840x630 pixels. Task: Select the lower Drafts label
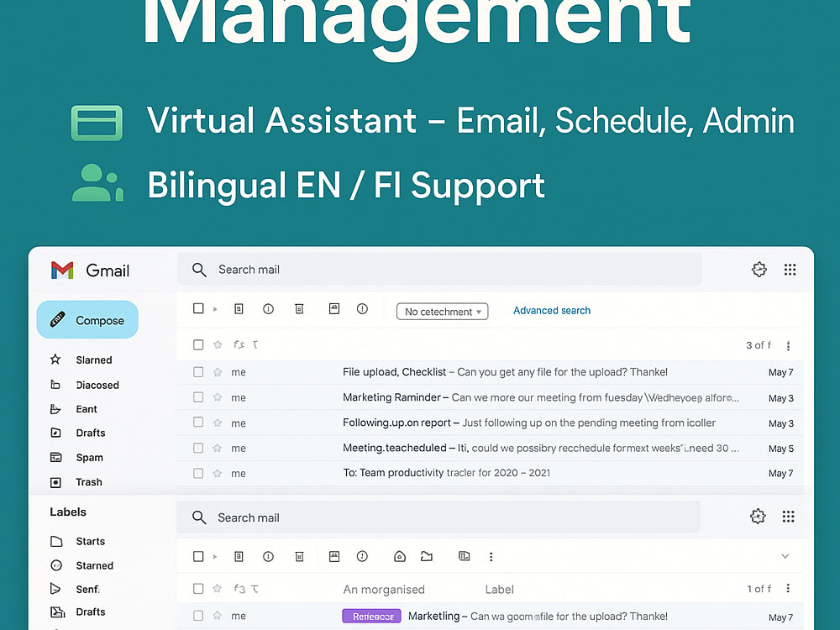(91, 612)
